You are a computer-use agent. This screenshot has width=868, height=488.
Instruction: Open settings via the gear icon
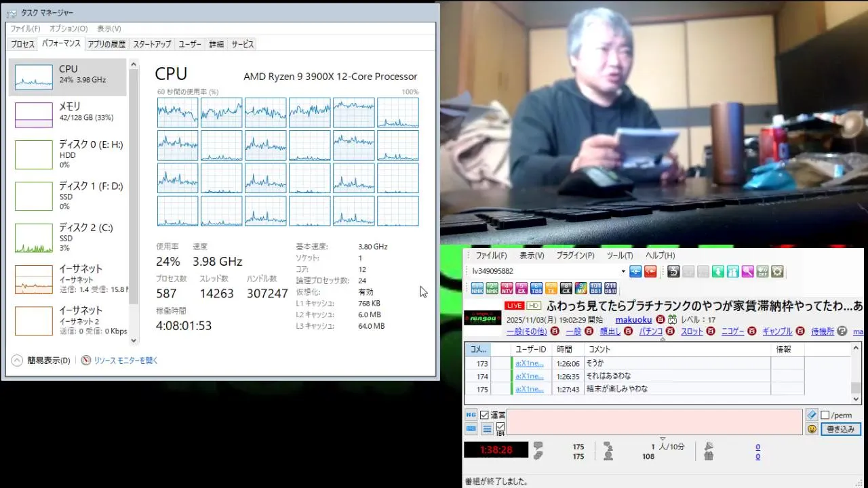click(x=777, y=271)
